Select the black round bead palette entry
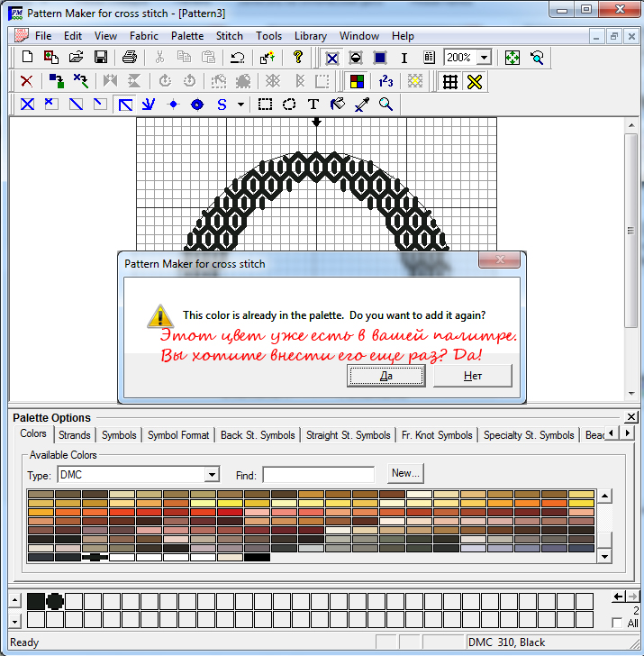The height and width of the screenshot is (656, 644). (55, 601)
